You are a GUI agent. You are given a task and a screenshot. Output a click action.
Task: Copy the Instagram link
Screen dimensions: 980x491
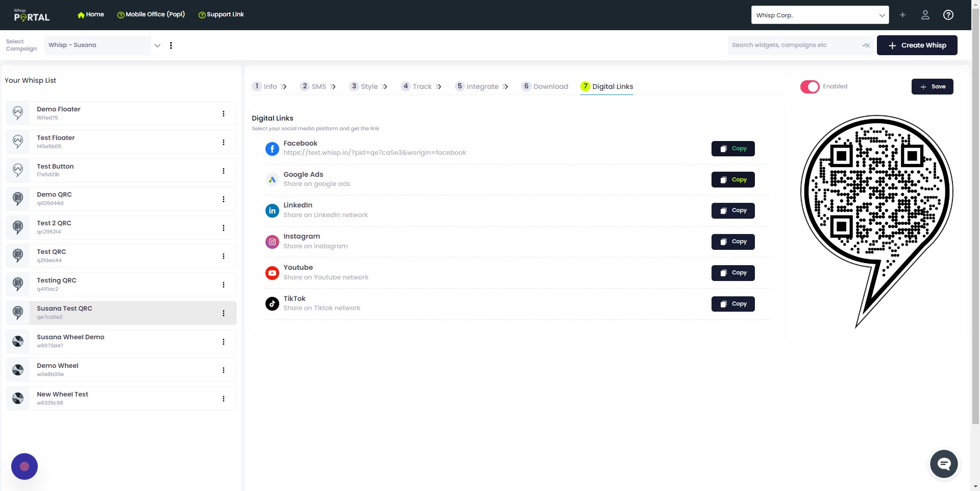pos(733,242)
